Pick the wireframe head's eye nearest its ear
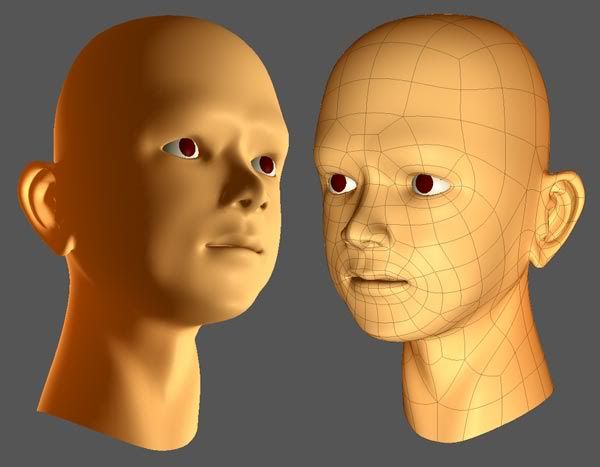The image size is (600, 467). coord(424,184)
